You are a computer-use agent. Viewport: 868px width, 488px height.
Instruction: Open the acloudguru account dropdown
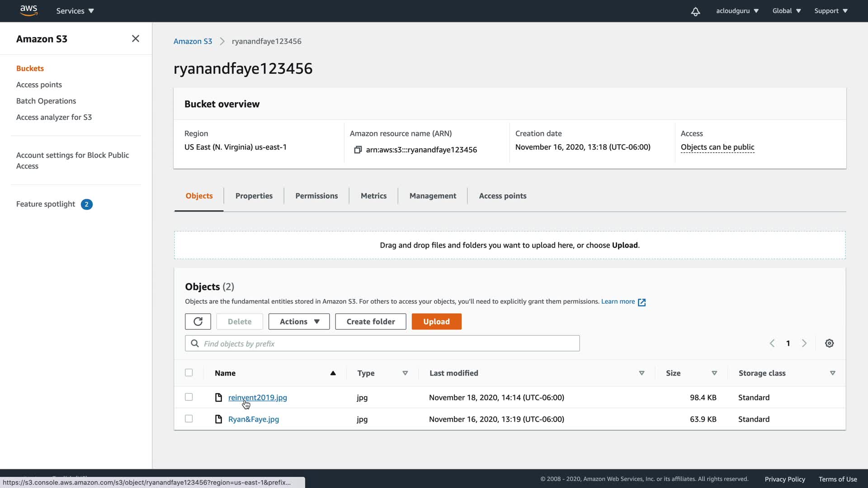pos(737,11)
